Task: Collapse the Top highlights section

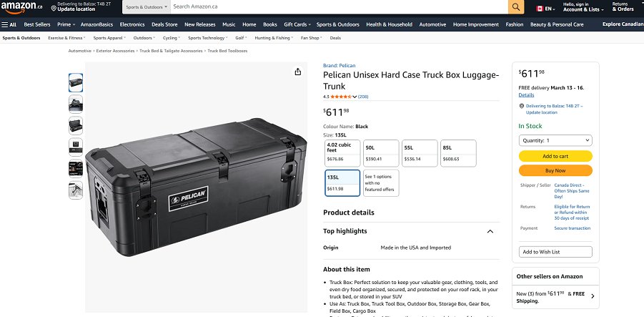Action: click(x=490, y=232)
